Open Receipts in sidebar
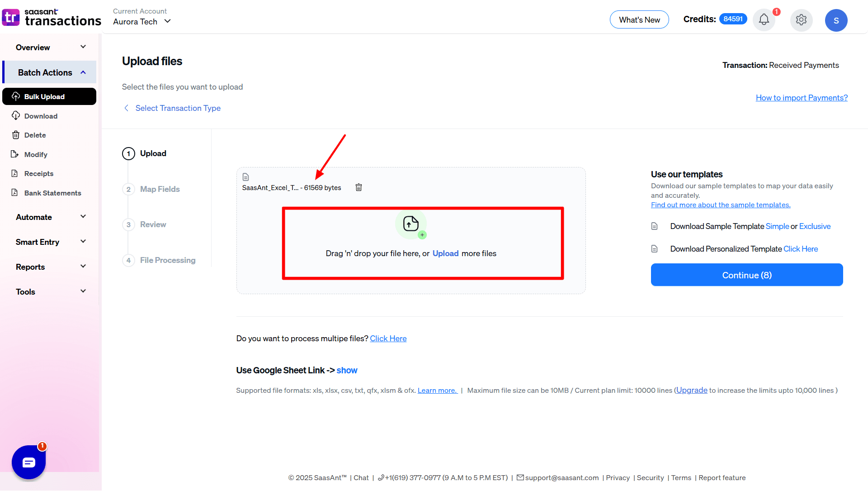Viewport: 868px width, 491px height. point(38,174)
